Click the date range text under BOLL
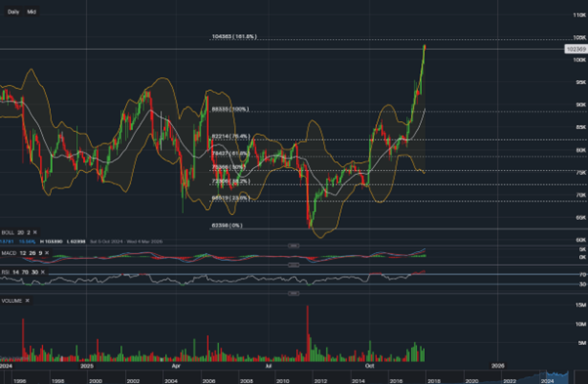The width and height of the screenshot is (588, 384). click(x=126, y=241)
